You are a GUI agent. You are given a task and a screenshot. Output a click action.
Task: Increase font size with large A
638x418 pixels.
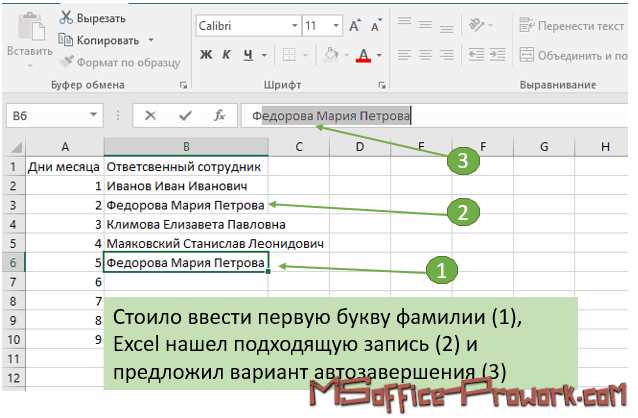[x=355, y=26]
